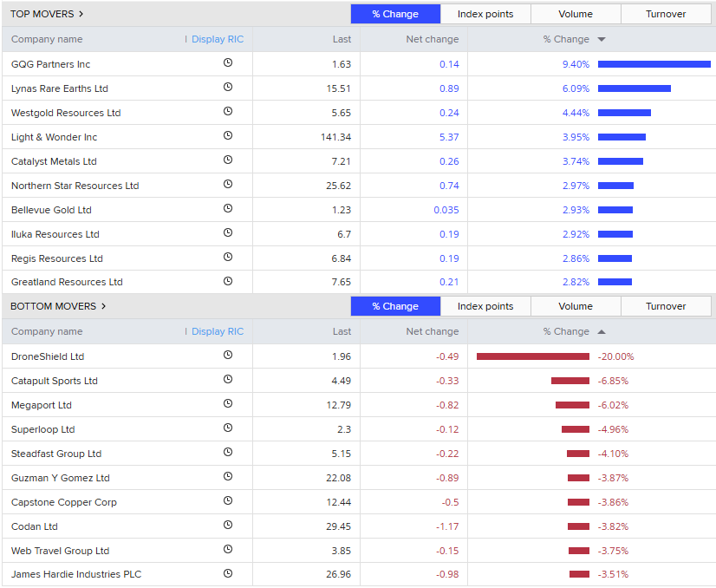Switch Top Movers to Index points tab
The width and height of the screenshot is (716, 588).
pyautogui.click(x=485, y=14)
